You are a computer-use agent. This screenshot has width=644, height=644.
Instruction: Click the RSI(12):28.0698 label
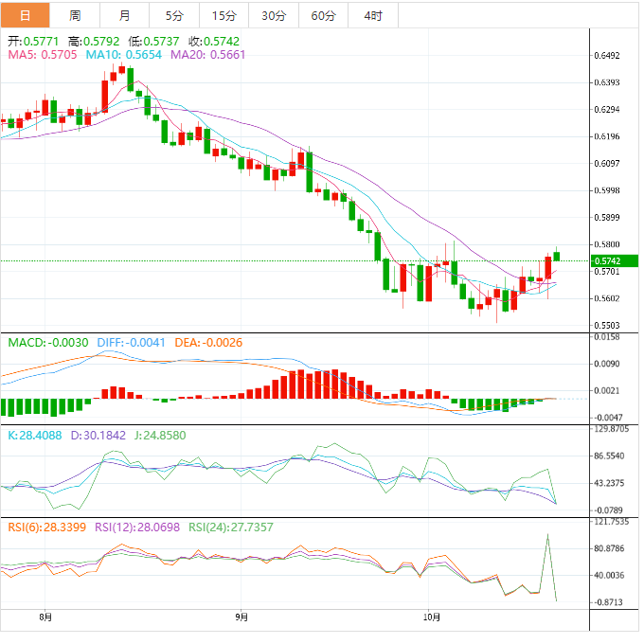[x=137, y=528]
